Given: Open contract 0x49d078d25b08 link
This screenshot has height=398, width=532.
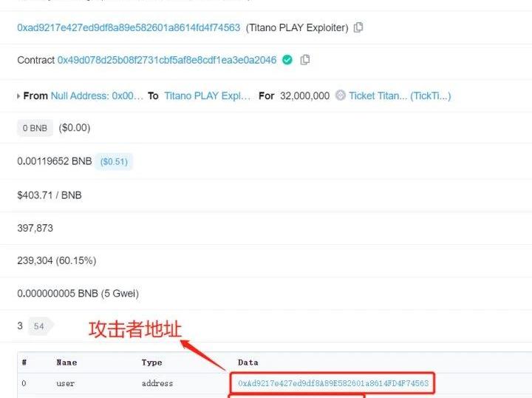Looking at the screenshot, I should (x=167, y=60).
